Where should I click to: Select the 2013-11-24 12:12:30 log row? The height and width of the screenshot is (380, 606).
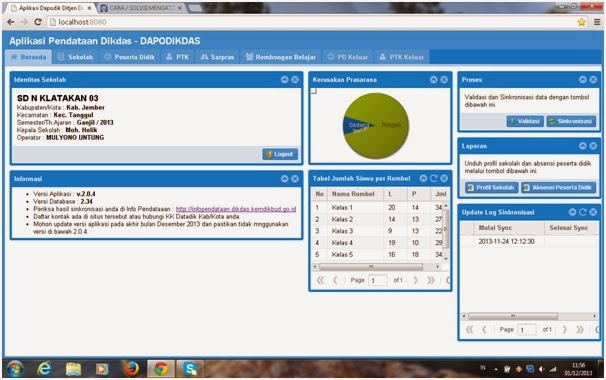point(529,242)
